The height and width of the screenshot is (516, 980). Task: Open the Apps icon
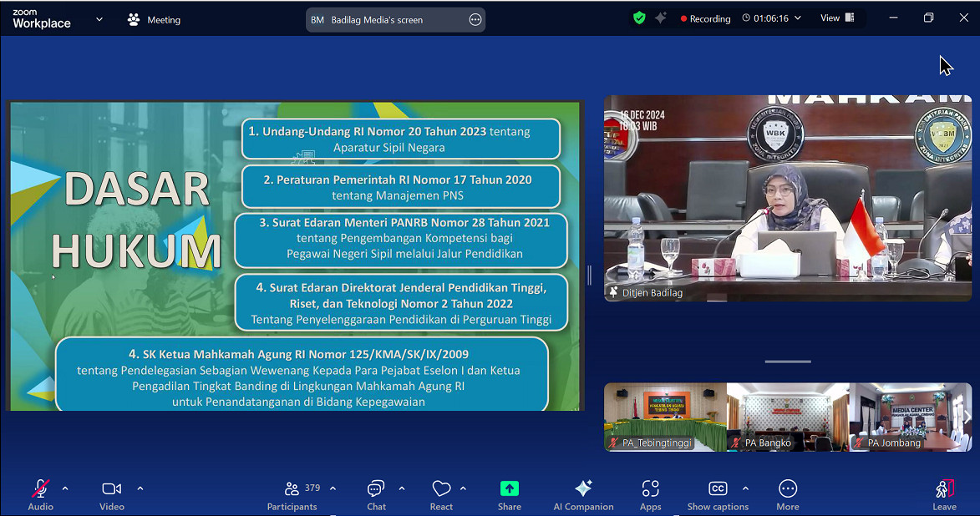(x=650, y=489)
